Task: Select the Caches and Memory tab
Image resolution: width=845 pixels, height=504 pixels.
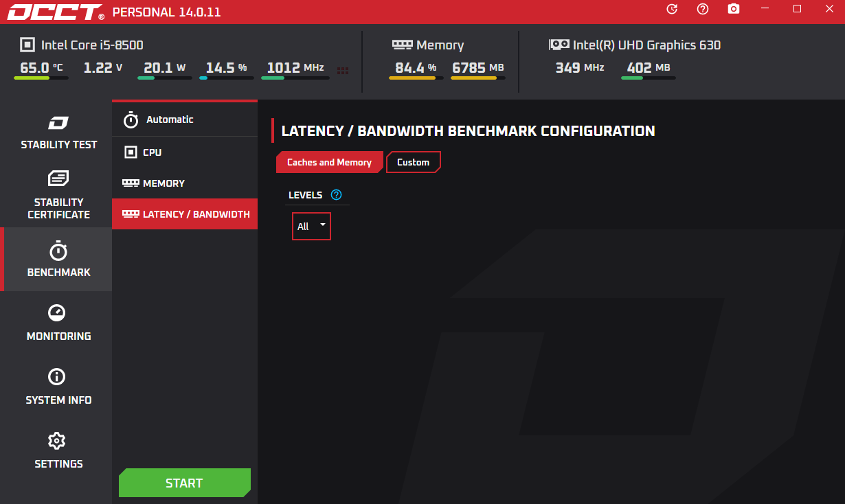Action: 328,162
